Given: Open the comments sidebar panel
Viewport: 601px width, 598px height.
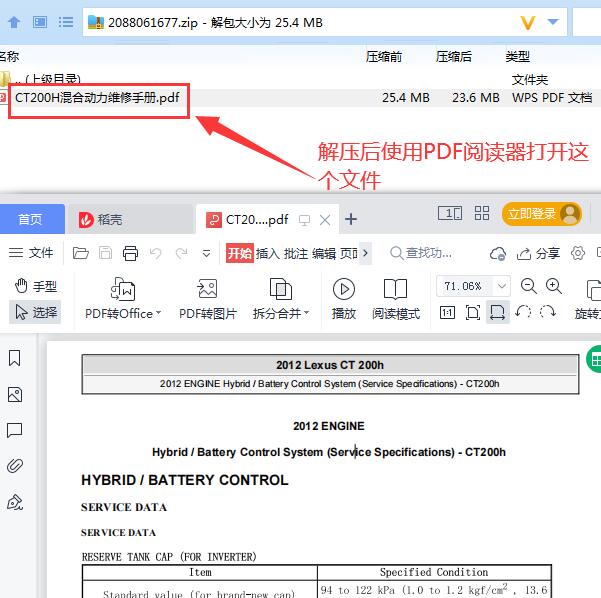Looking at the screenshot, I should tap(15, 430).
